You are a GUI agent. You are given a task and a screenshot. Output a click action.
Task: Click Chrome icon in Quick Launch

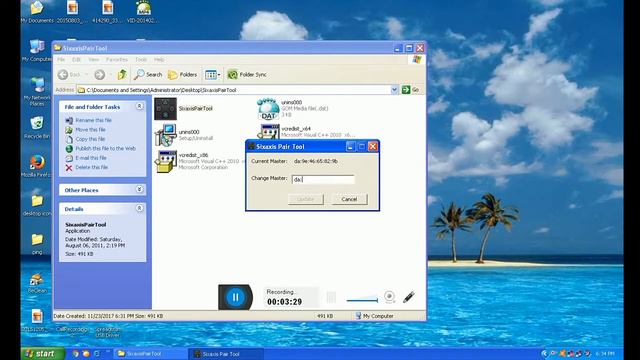[76, 354]
